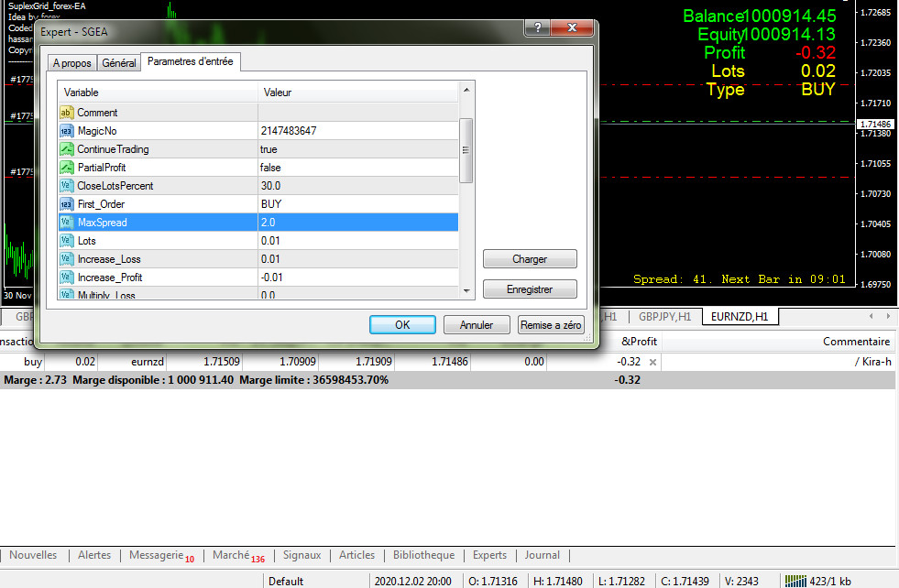This screenshot has width=899, height=588.
Task: Click the ContinueTrading boolean icon
Action: (x=67, y=149)
